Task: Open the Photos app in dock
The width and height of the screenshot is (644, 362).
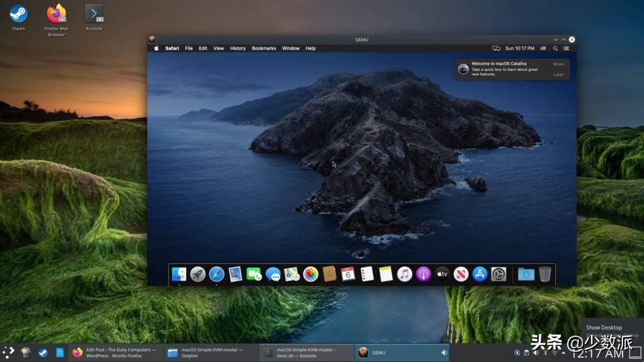Action: 311,274
